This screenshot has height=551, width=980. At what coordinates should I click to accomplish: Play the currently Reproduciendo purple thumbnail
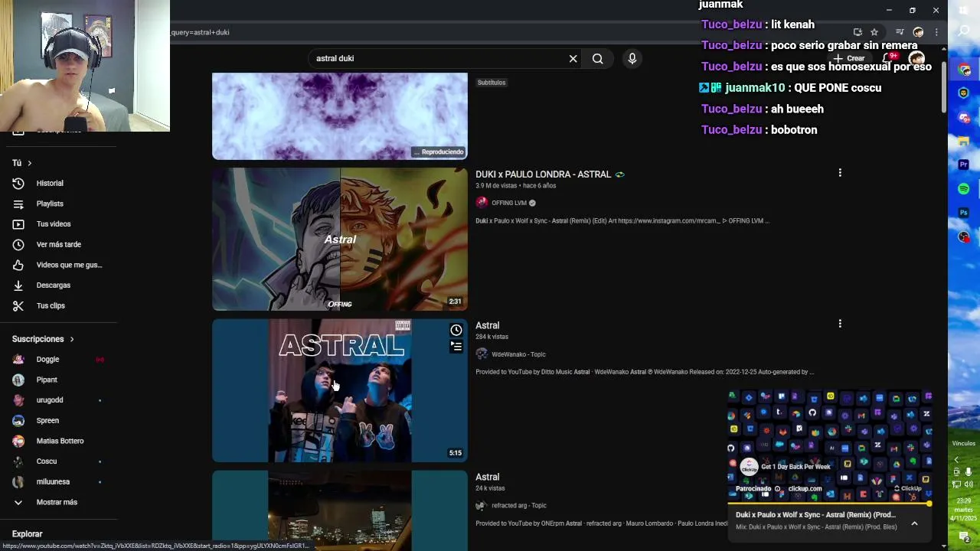click(x=339, y=116)
